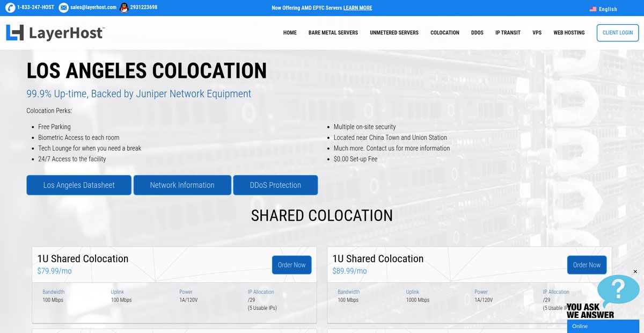This screenshot has height=333, width=644.
Task: Open UNMETERED SERVERS menu item
Action: [394, 33]
